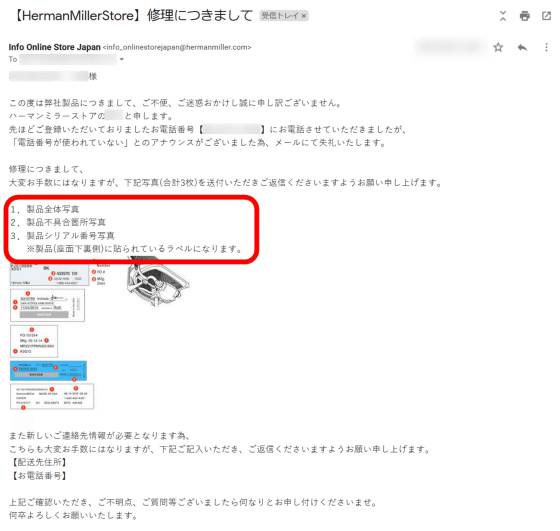Open the top serial label sample image
Image resolution: width=560 pixels, height=531 pixels.
(49, 275)
